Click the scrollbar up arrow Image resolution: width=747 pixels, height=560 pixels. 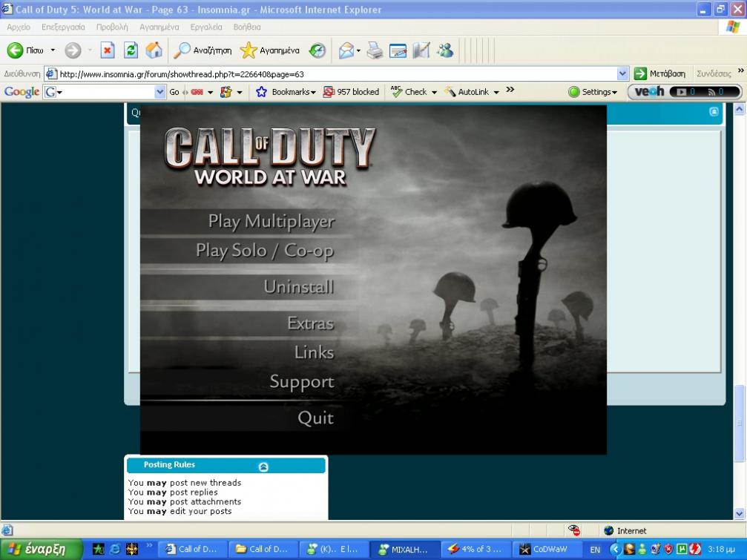tap(740, 110)
